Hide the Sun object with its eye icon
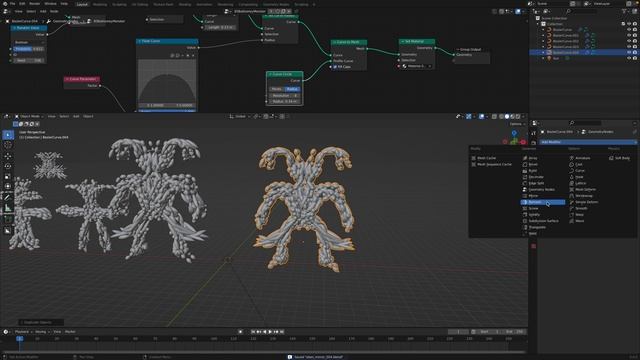640x360 pixels. [629, 58]
